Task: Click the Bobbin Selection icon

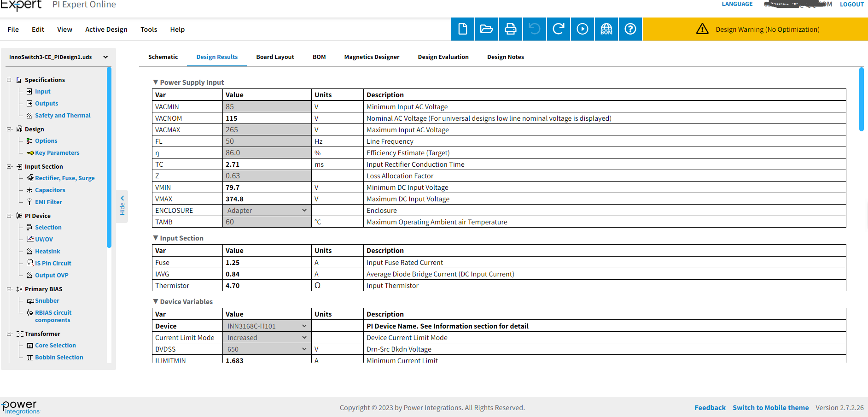Action: [x=29, y=357]
